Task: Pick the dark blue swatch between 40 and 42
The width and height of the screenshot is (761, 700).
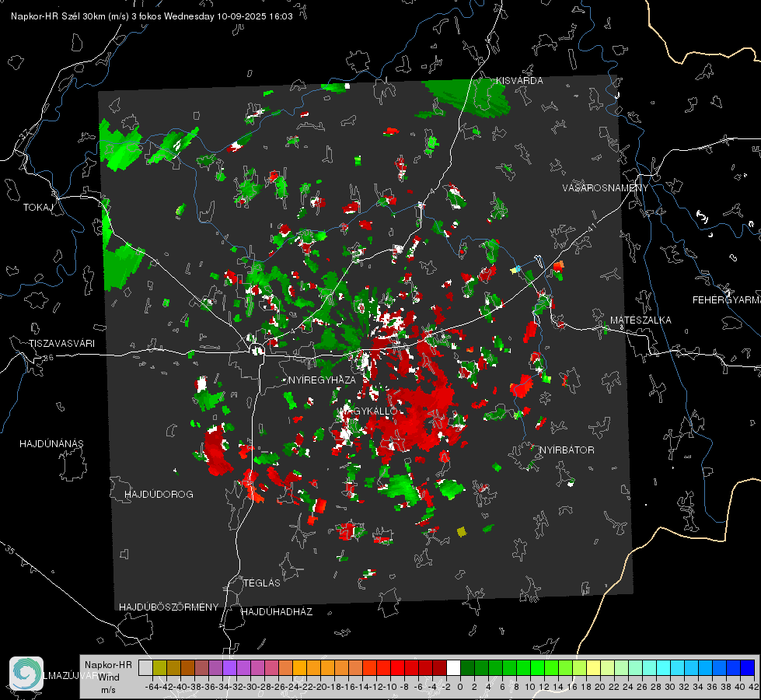Action: click(x=747, y=667)
